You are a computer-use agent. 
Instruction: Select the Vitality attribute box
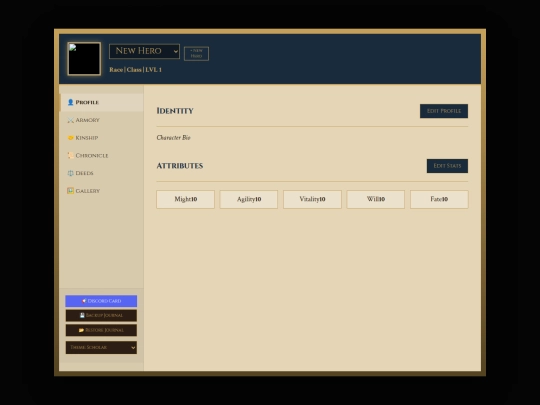point(312,199)
